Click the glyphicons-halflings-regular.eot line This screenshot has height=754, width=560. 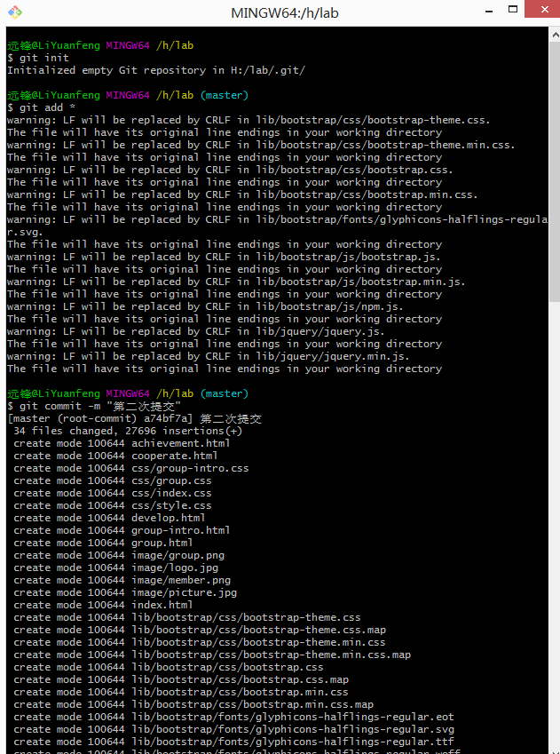click(233, 717)
